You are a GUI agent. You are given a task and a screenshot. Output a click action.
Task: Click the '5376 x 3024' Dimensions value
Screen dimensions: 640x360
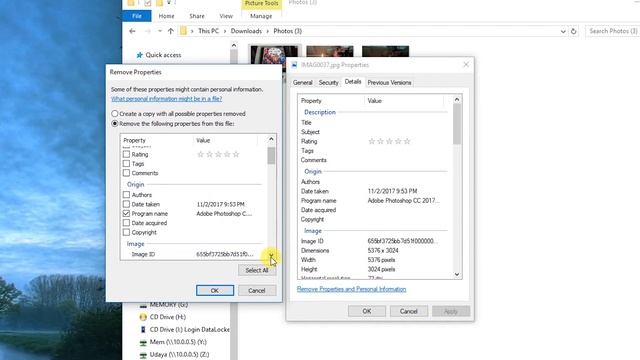coord(383,250)
